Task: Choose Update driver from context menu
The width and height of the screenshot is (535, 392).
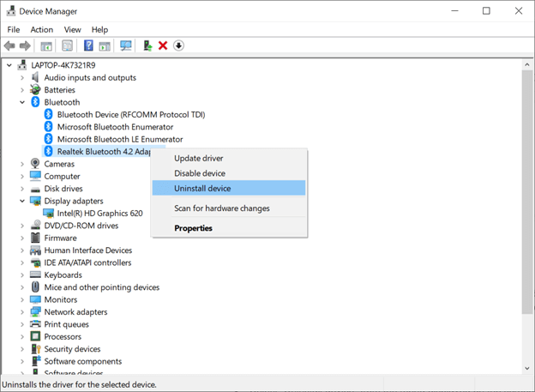Action: [229, 159]
